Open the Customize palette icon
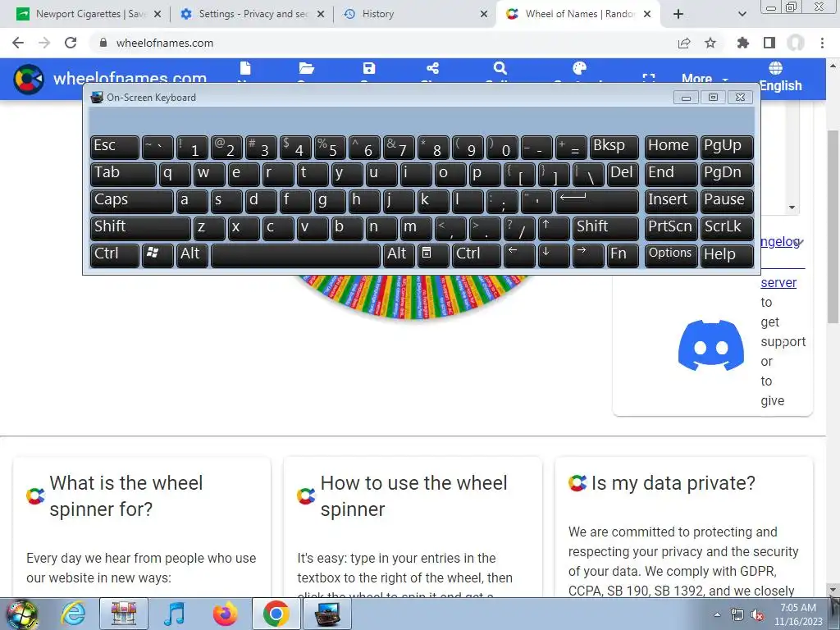 (x=580, y=69)
